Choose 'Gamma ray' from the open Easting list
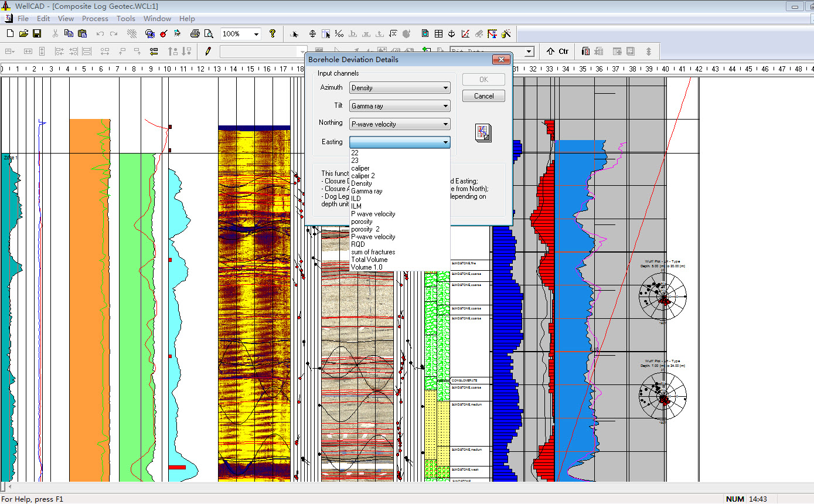Image resolution: width=814 pixels, height=504 pixels. tap(400, 191)
